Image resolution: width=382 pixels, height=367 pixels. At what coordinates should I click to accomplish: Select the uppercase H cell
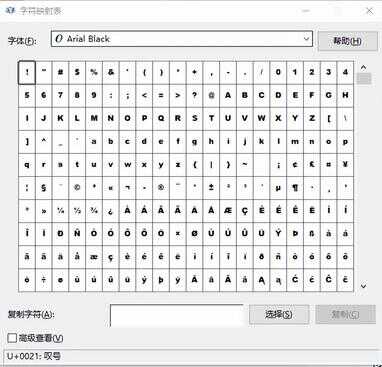tap(345, 95)
